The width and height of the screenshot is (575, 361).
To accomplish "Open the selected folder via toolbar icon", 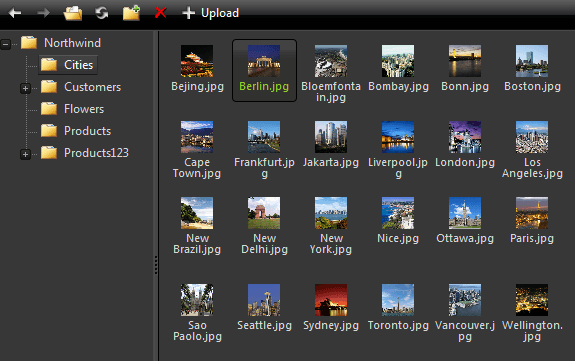I will coord(73,13).
